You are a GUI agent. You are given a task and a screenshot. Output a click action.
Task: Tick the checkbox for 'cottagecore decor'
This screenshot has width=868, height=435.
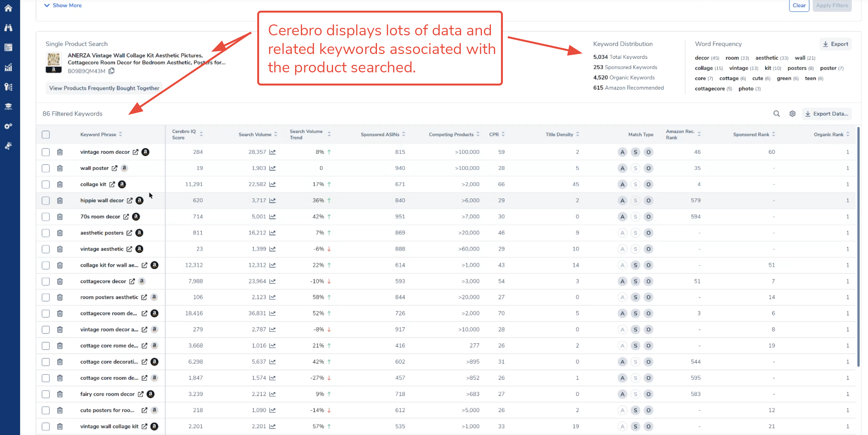(45, 281)
